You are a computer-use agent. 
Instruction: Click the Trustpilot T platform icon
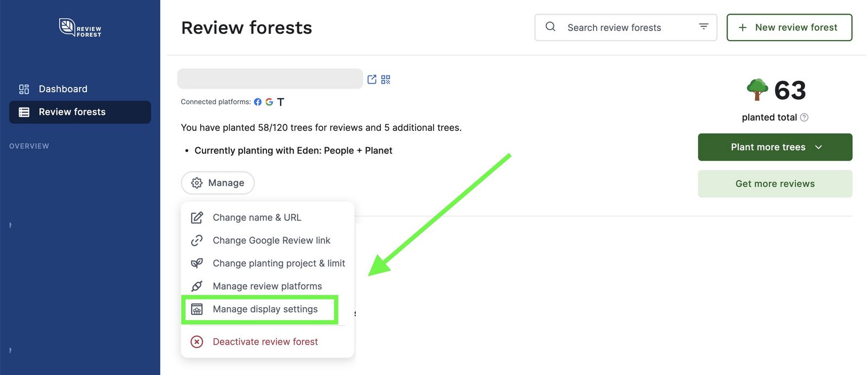280,102
